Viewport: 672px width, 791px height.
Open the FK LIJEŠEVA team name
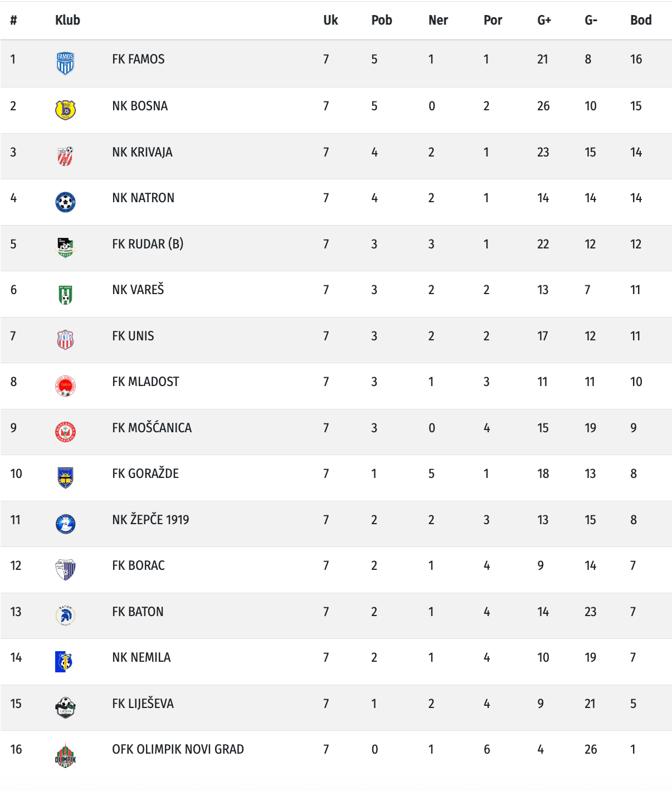click(x=143, y=704)
